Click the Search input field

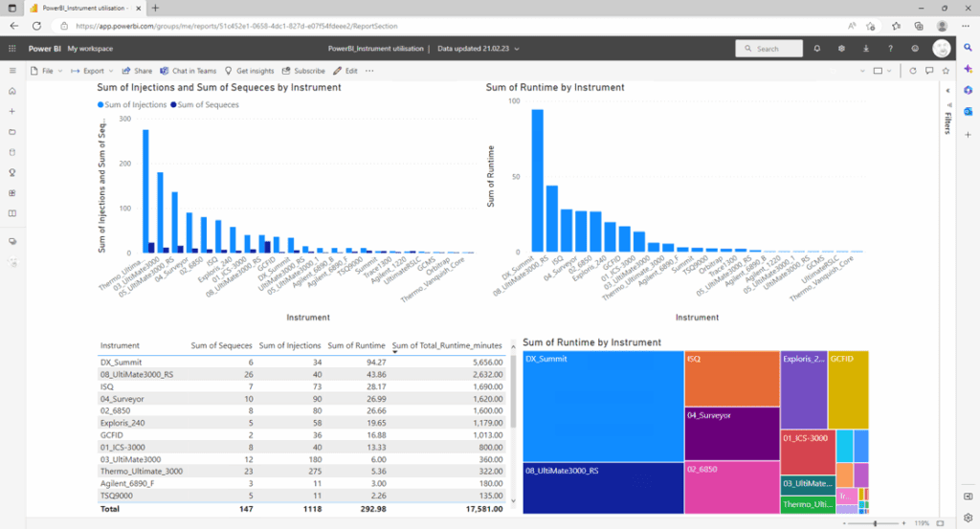768,48
